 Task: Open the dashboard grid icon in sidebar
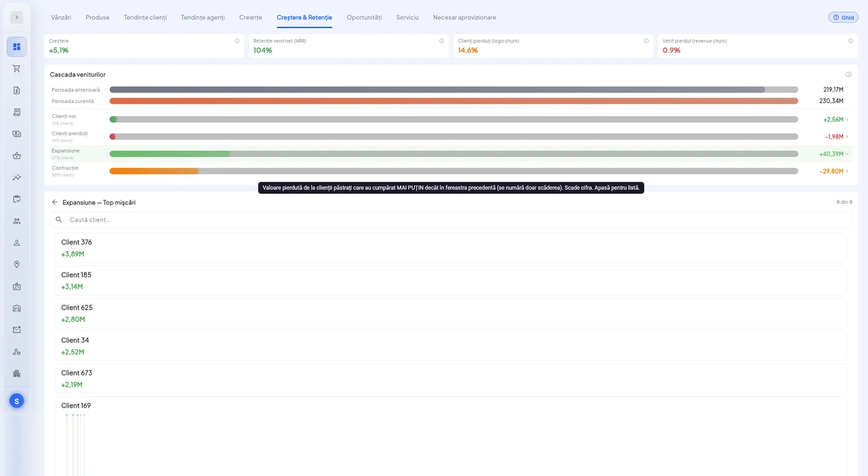point(17,47)
